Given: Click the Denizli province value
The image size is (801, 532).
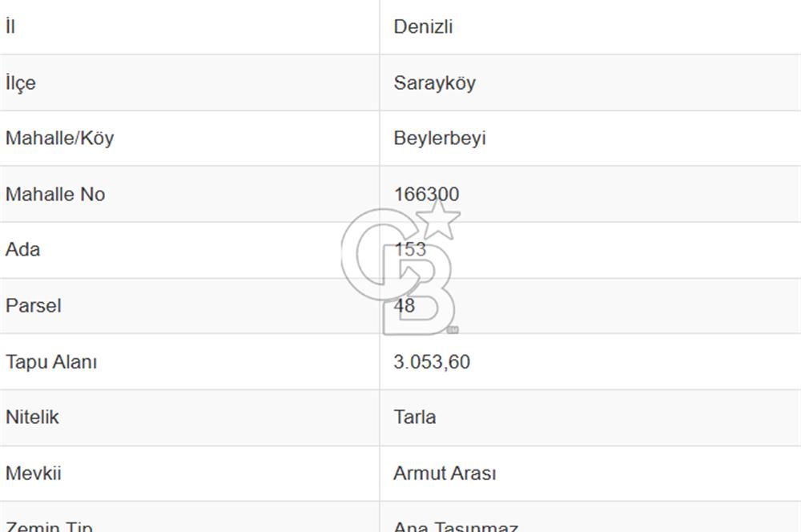Looking at the screenshot, I should click(423, 26).
